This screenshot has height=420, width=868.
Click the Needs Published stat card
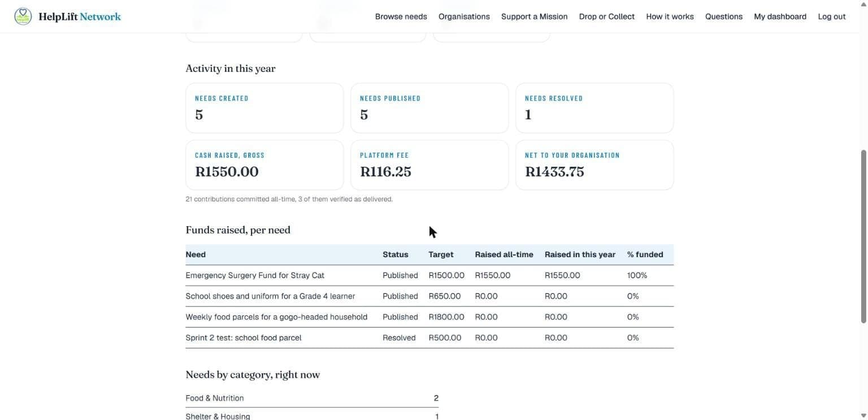(429, 108)
